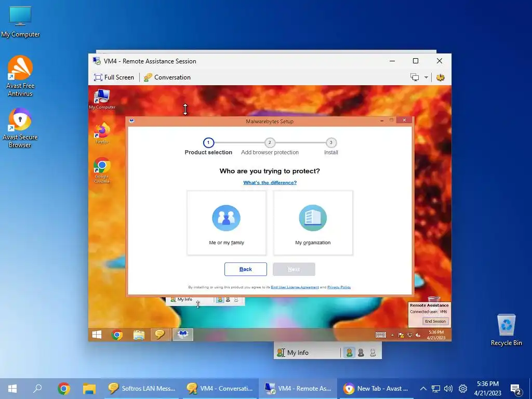This screenshot has height=399, width=532.
Task: Open File Explorer from the local taskbar
Action: click(x=89, y=389)
